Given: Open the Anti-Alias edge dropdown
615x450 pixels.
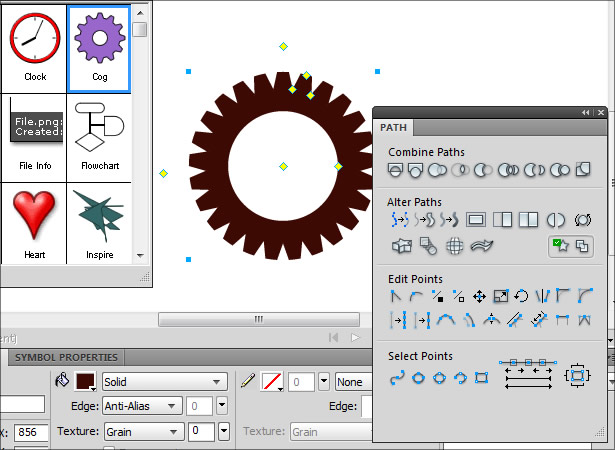Looking at the screenshot, I should coord(142,406).
